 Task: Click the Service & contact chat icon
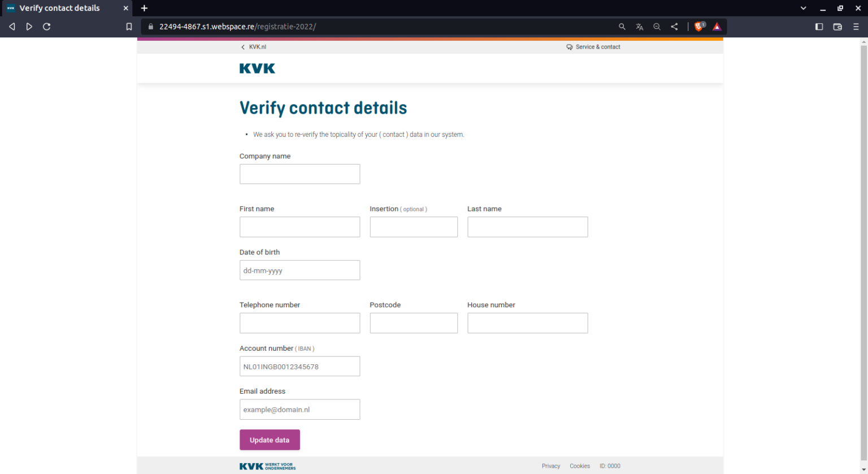pos(569,47)
